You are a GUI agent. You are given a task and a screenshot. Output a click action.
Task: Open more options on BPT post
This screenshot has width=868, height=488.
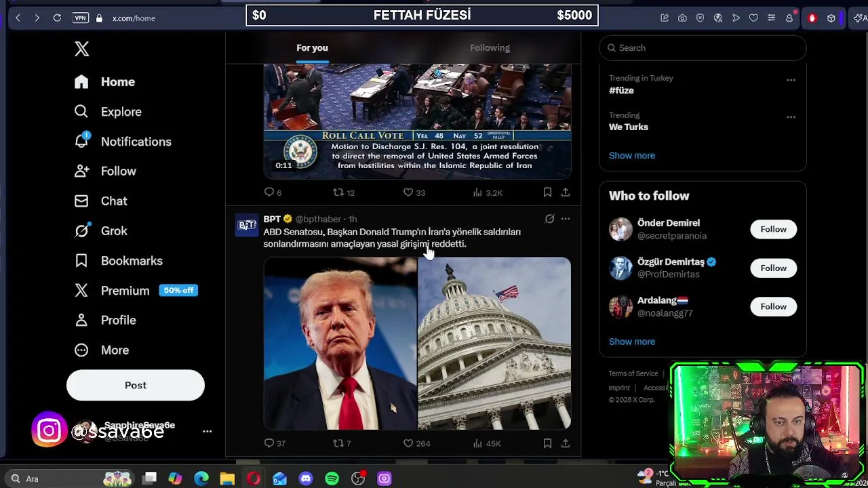tap(565, 219)
